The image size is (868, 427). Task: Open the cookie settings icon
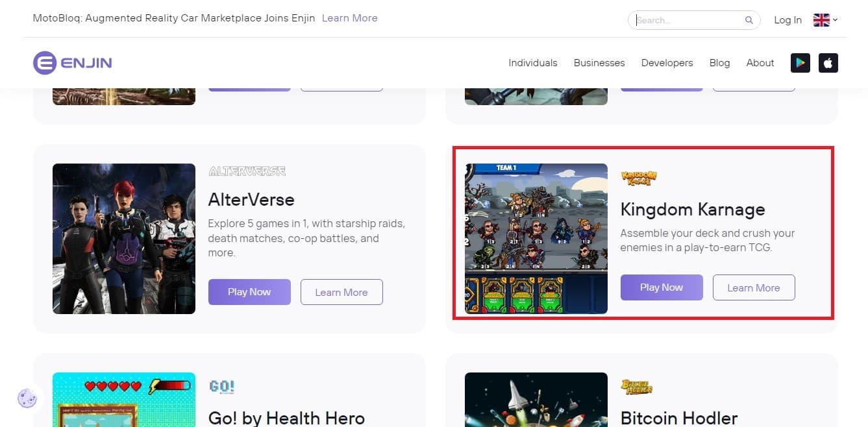27,398
